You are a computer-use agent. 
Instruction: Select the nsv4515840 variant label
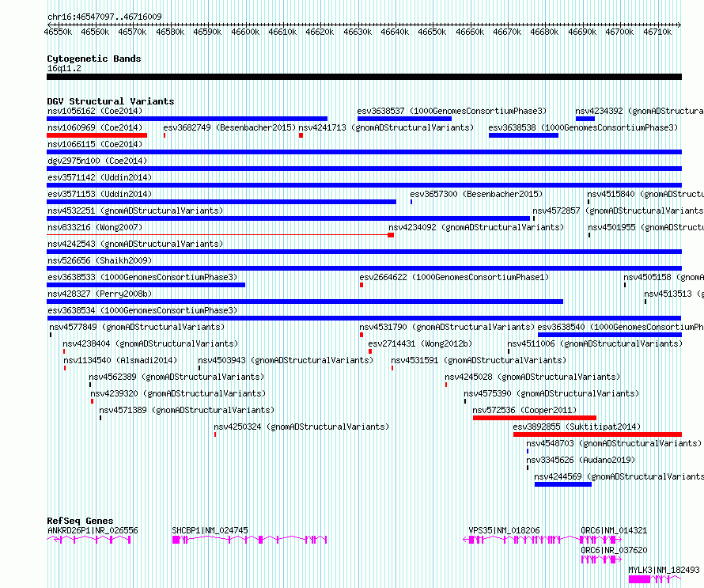point(645,194)
